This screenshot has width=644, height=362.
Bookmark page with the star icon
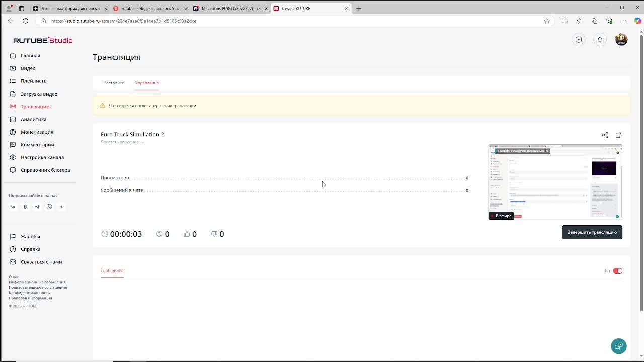(547, 21)
